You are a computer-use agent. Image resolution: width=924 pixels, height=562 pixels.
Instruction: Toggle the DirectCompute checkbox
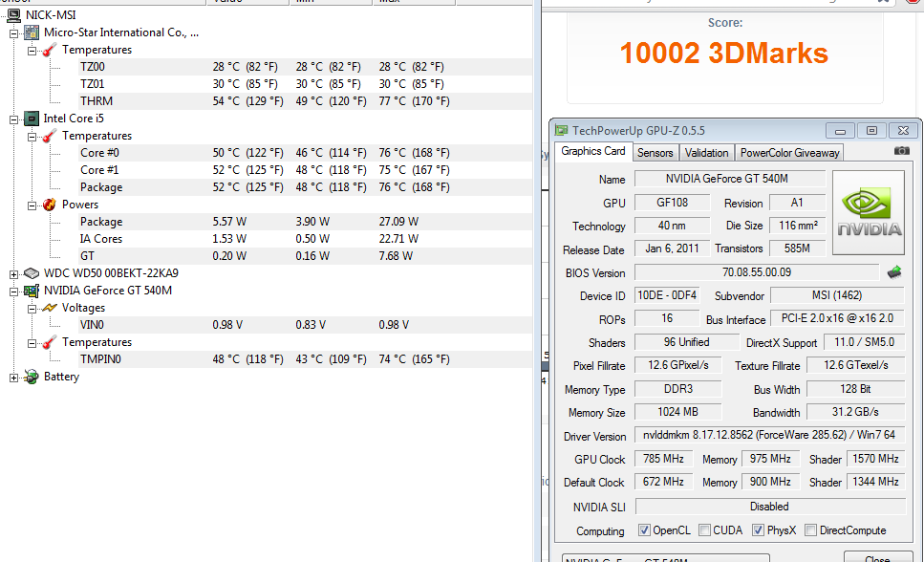811,530
